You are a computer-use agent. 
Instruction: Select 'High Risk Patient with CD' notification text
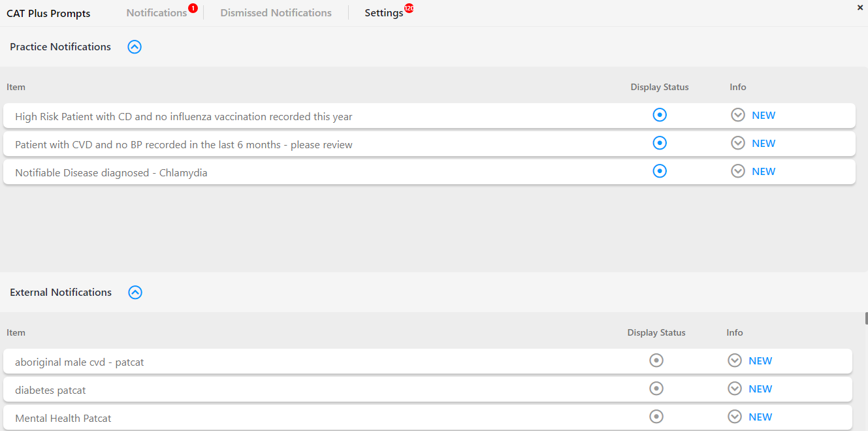pyautogui.click(x=184, y=117)
